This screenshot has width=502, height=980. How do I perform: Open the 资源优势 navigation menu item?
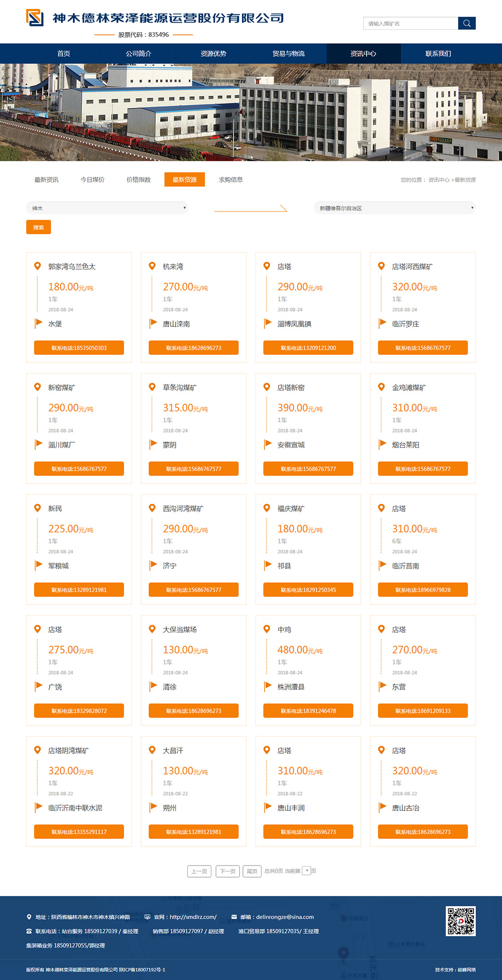pos(213,54)
